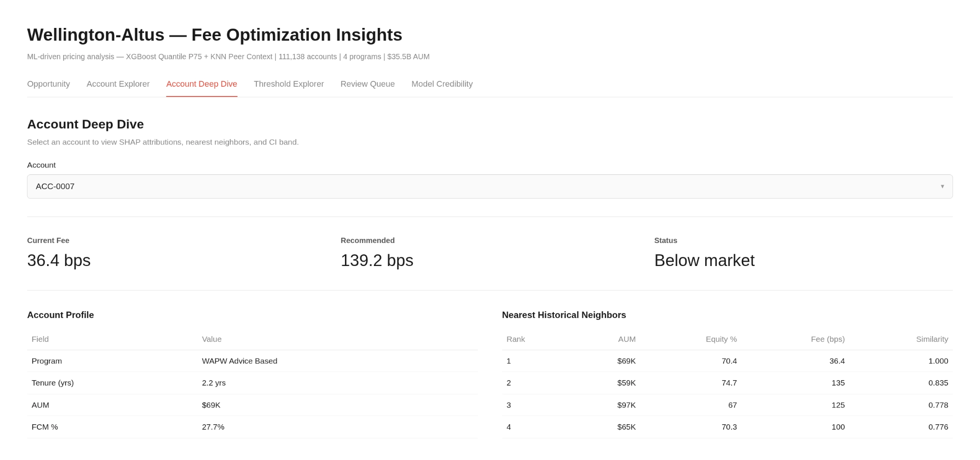Image resolution: width=980 pixels, height=460 pixels.
Task: Click the 74.7 equity cell
Action: coord(729,383)
